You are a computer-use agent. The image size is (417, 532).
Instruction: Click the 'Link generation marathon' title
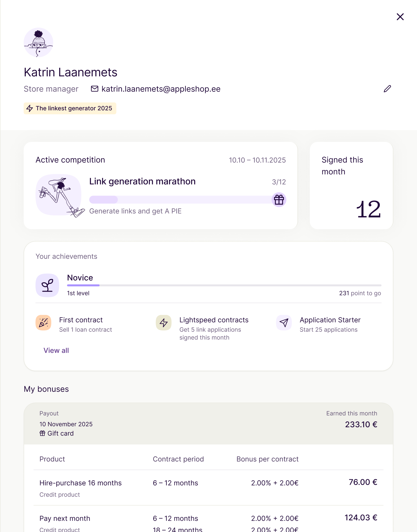[142, 182]
